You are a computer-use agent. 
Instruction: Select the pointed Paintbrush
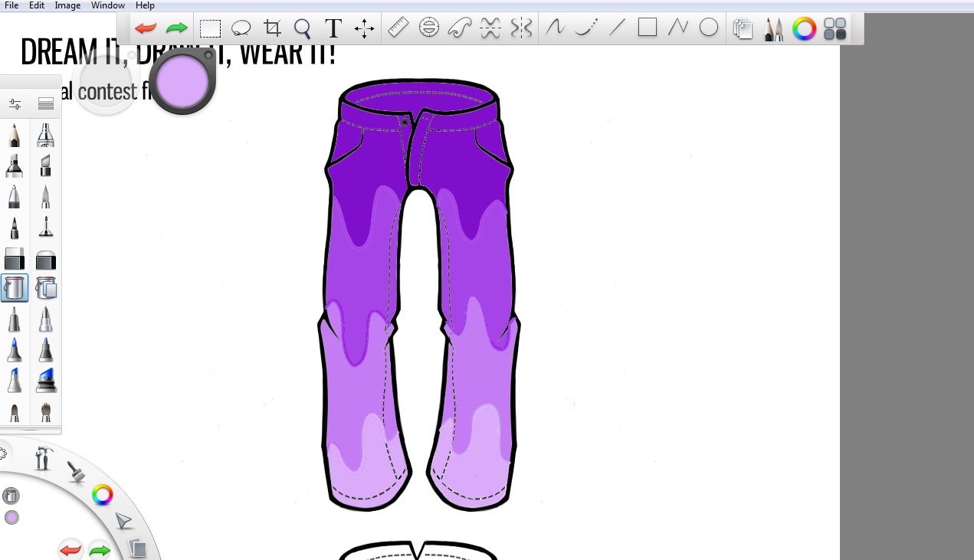pyautogui.click(x=46, y=197)
